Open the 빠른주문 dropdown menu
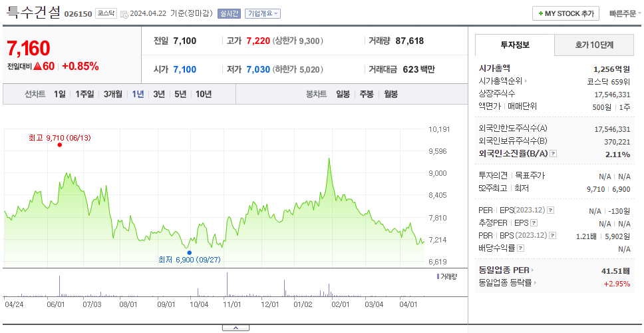Image resolution: width=644 pixels, height=333 pixels. coord(625,13)
